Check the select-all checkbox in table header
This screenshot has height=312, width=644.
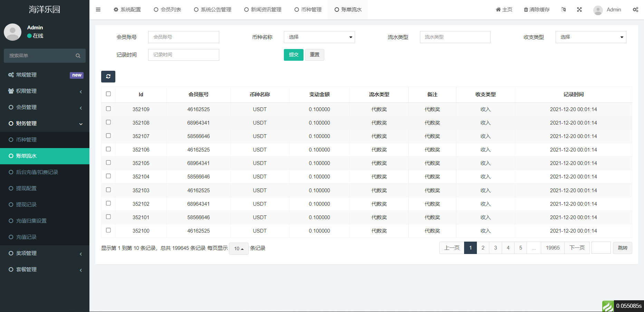108,94
